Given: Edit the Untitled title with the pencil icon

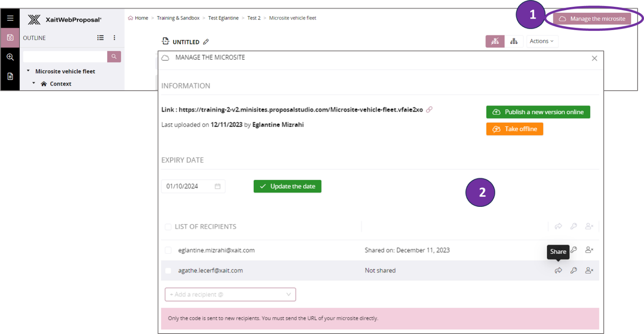Looking at the screenshot, I should (206, 42).
